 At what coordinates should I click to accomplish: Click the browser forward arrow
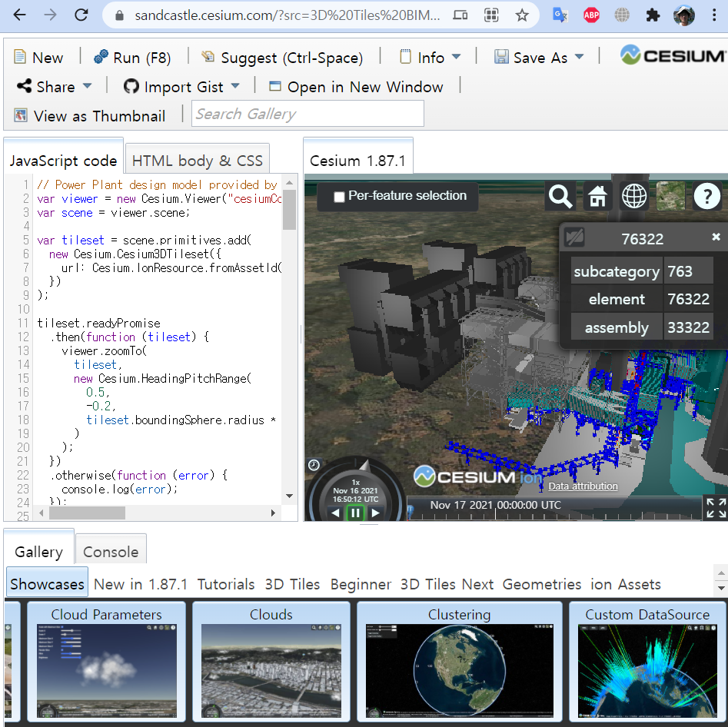(x=50, y=15)
